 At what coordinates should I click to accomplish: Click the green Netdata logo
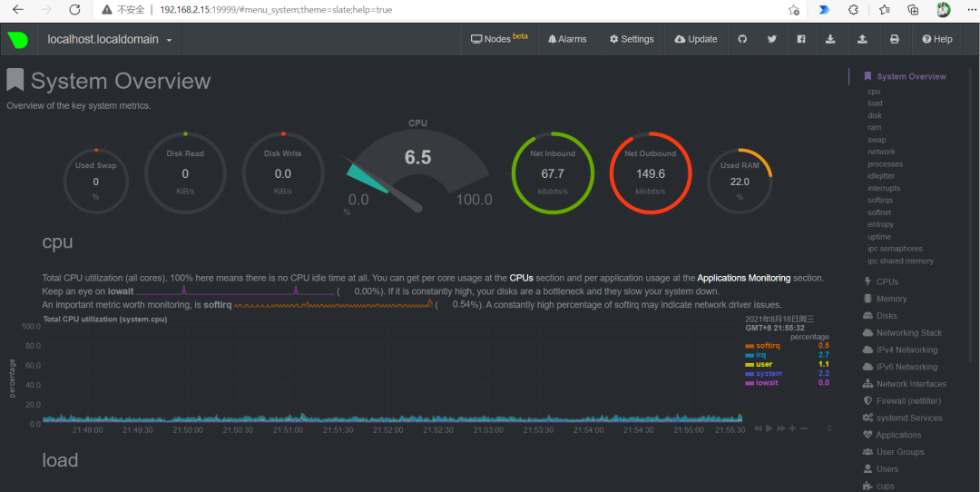[18, 39]
